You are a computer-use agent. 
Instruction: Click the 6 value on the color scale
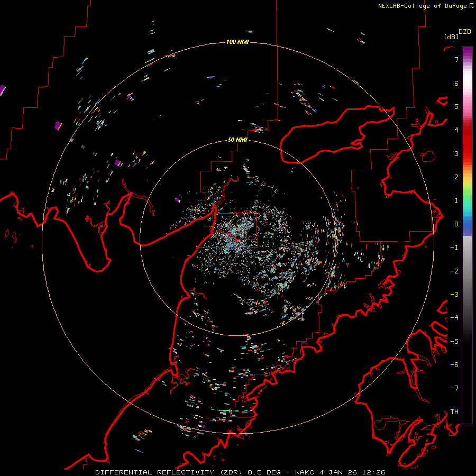click(456, 83)
